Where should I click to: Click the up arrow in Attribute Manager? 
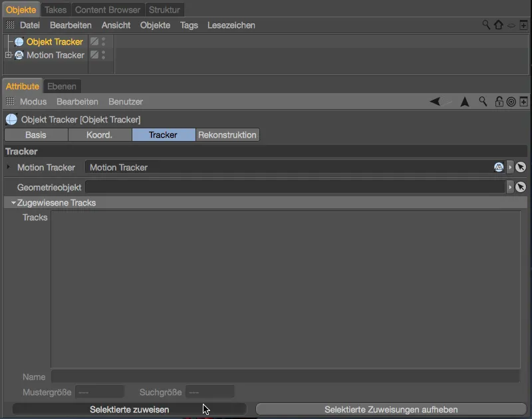464,102
